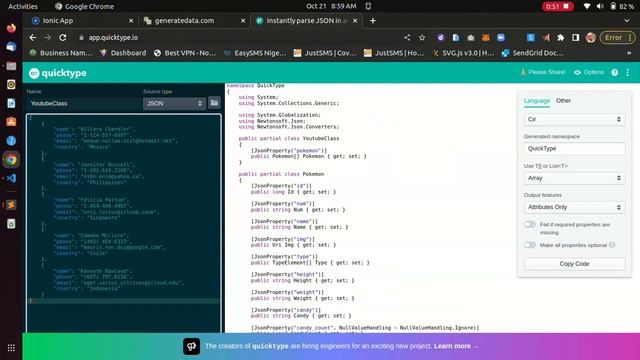Toggle Fail if required properties are missing
Screen dimensions: 640x360
click(530, 224)
